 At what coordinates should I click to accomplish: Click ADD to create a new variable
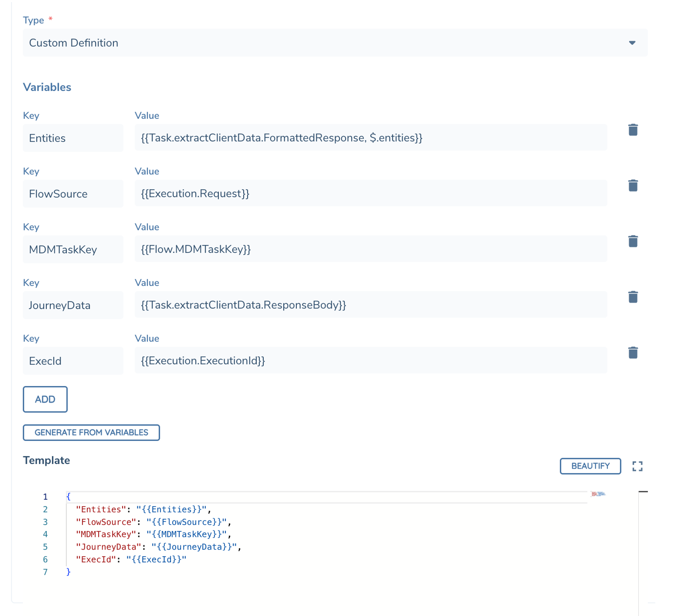coord(45,399)
